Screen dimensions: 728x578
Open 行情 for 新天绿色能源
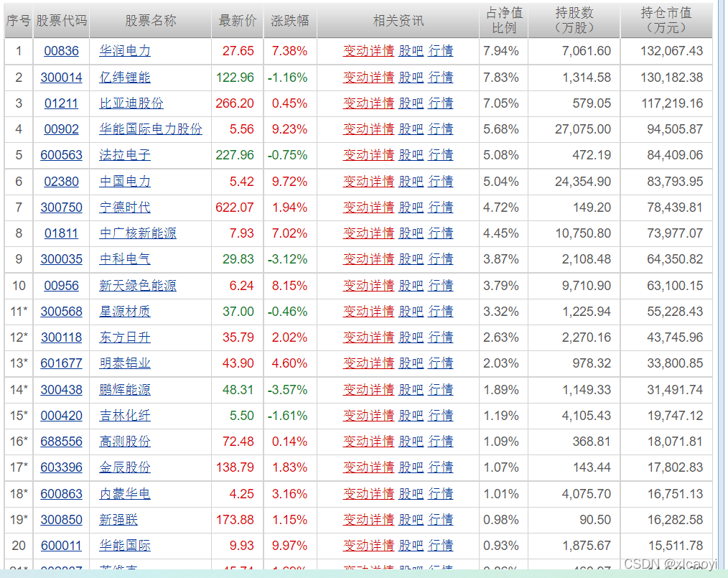(441, 286)
